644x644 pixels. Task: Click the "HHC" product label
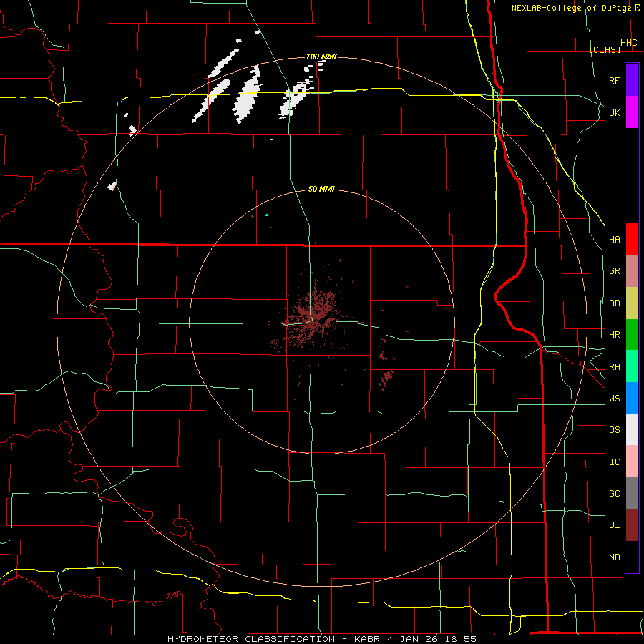[629, 43]
